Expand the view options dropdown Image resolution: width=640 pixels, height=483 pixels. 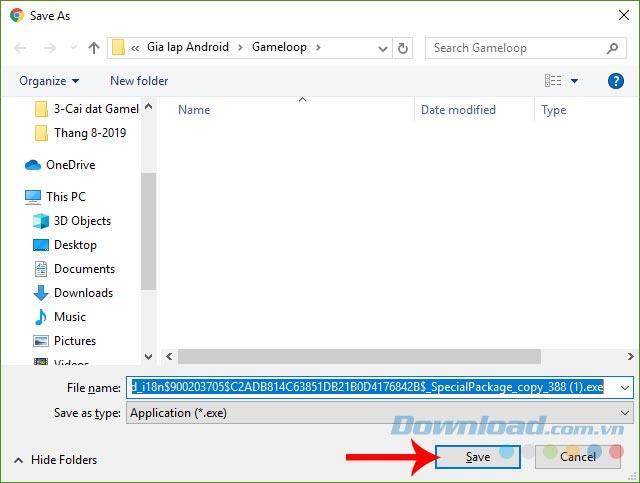point(575,81)
